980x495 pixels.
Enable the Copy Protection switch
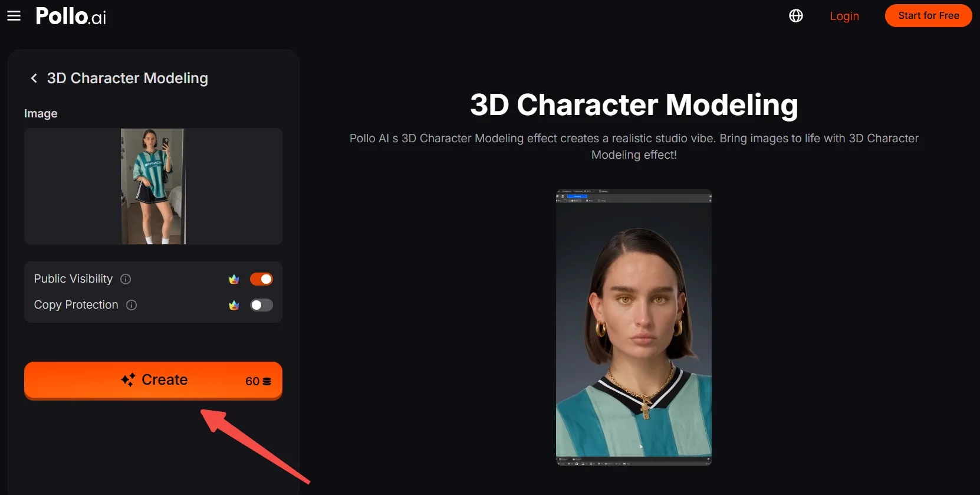[x=261, y=305]
